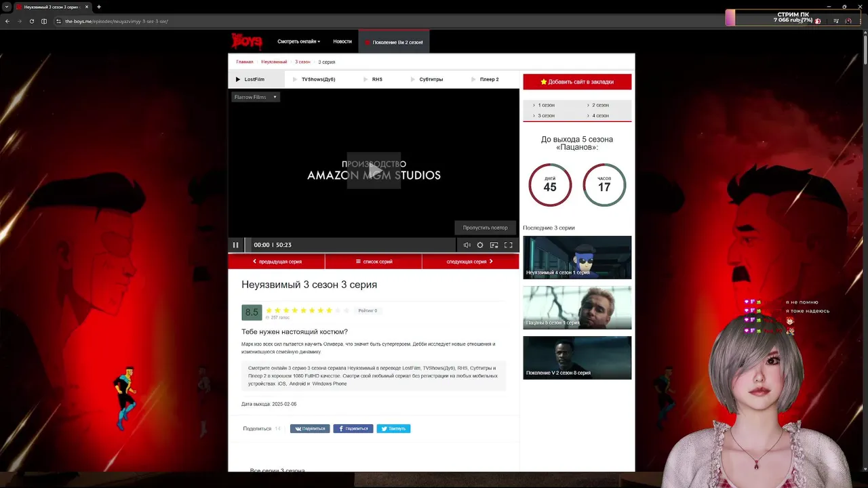Click Пропустить повтор button
868x488 pixels.
[485, 228]
